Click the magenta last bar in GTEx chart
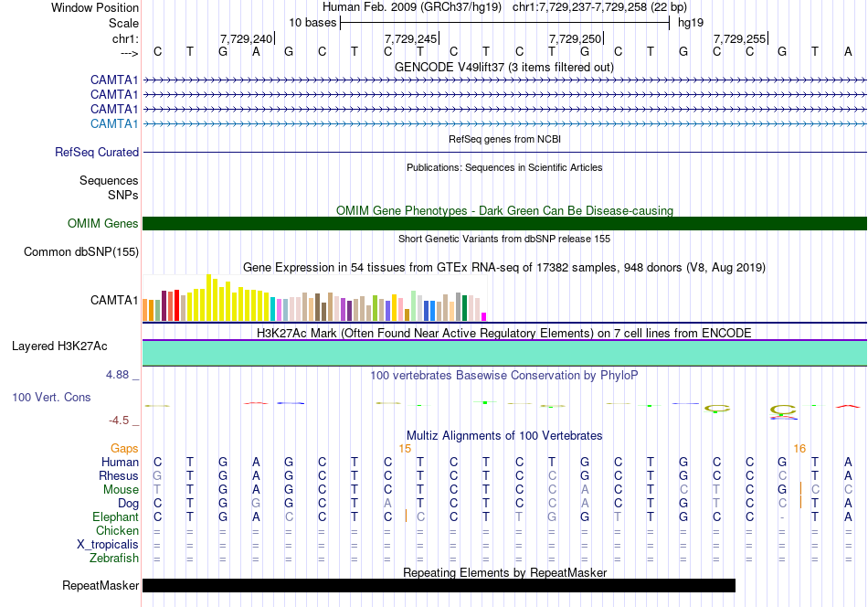 click(484, 317)
